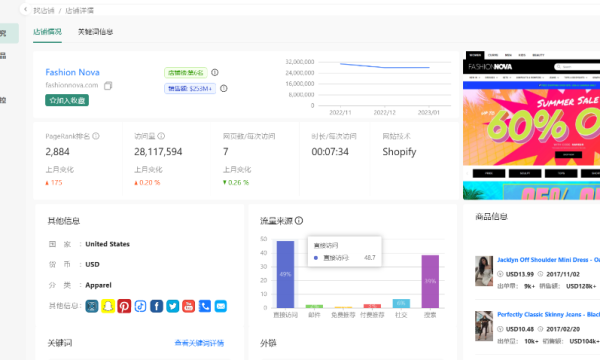The width and height of the screenshot is (600, 360).
Task: Click the purple 搜索 bar in the traffic chart
Action: pos(430,281)
